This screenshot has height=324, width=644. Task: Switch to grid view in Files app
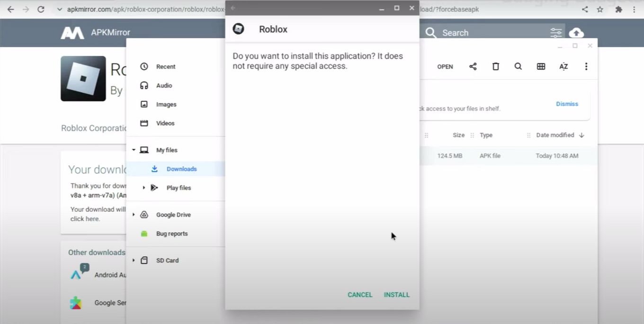[541, 66]
